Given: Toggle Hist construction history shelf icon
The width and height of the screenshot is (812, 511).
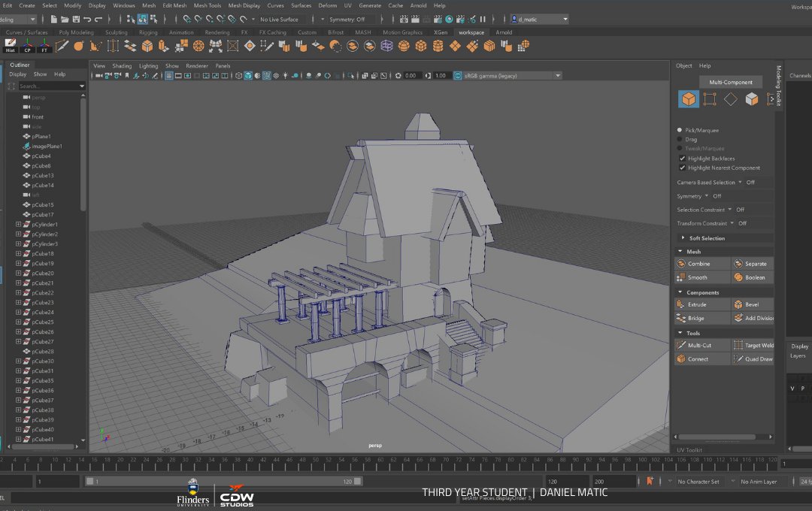Looking at the screenshot, I should (11, 46).
